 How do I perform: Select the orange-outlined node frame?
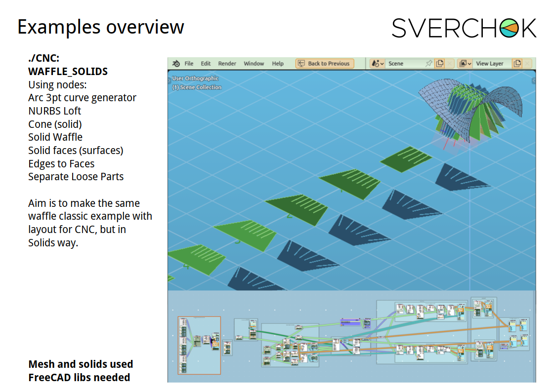tap(199, 346)
